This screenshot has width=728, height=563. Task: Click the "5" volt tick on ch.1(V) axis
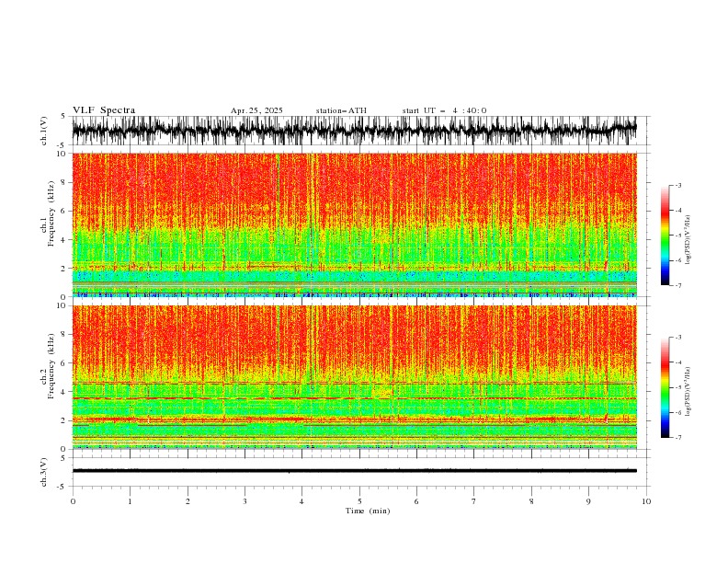[x=63, y=116]
